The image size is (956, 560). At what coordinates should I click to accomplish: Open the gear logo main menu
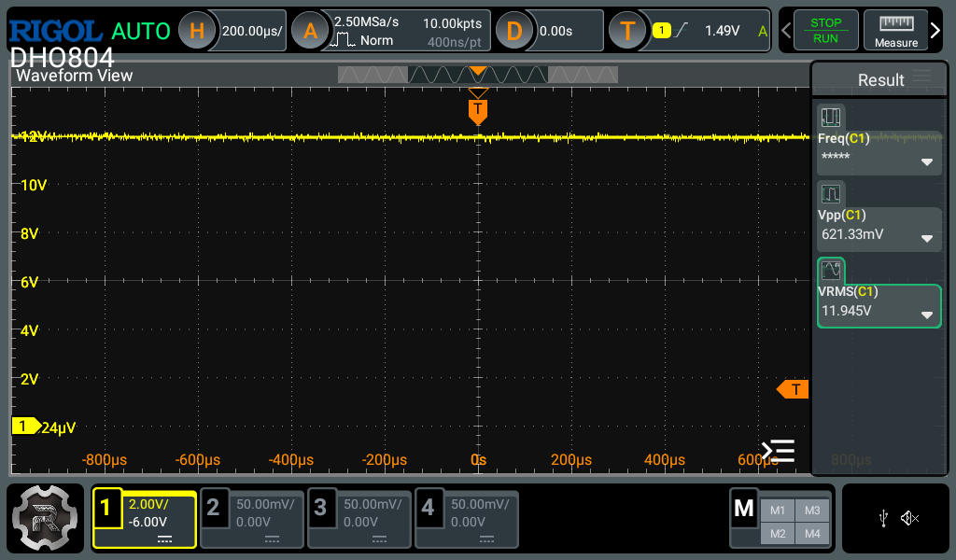47,518
